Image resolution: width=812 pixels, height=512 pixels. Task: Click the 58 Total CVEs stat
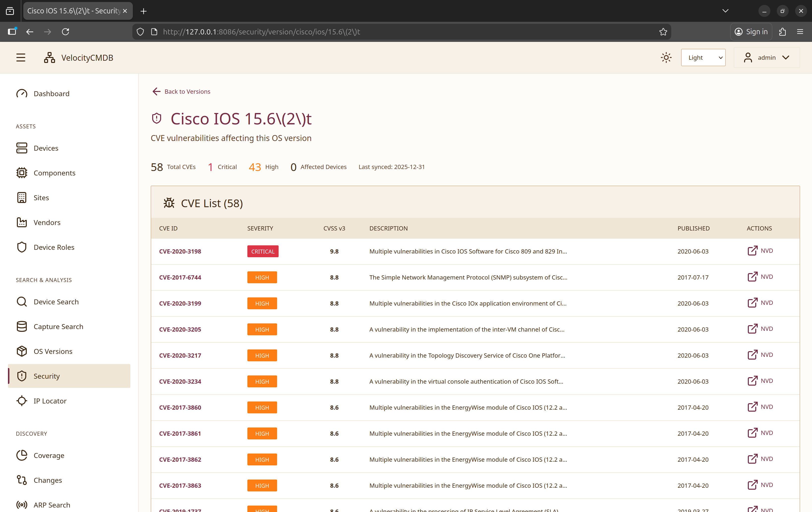[x=173, y=167]
